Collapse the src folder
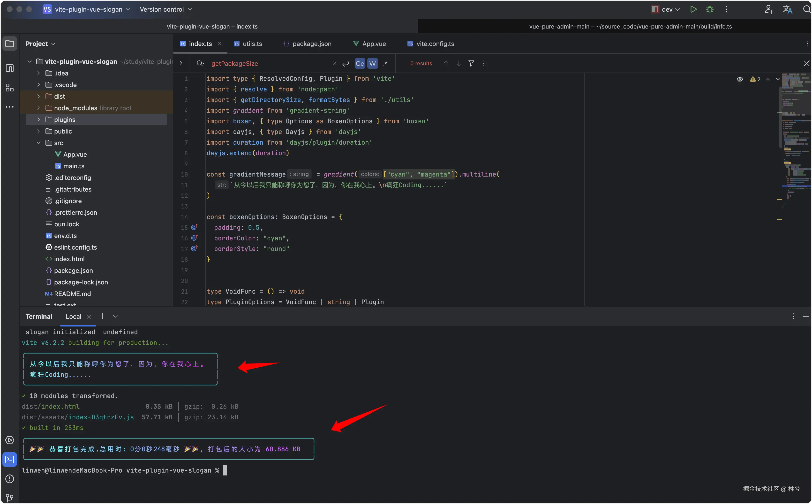The height and width of the screenshot is (504, 812). (x=38, y=143)
